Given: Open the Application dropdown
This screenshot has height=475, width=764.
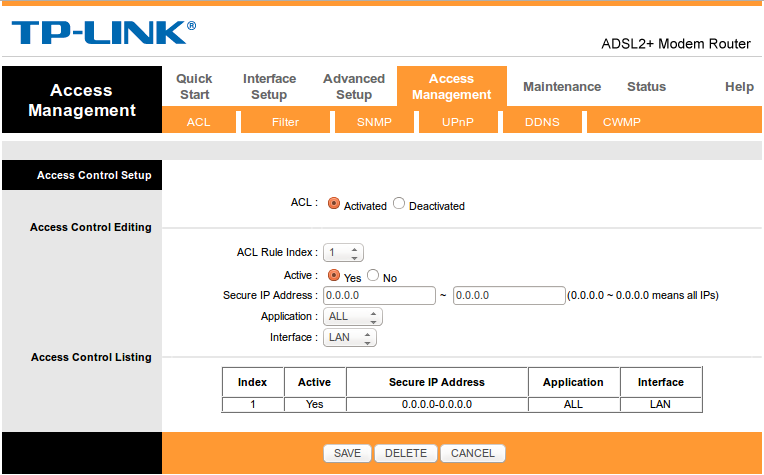Looking at the screenshot, I should point(353,317).
